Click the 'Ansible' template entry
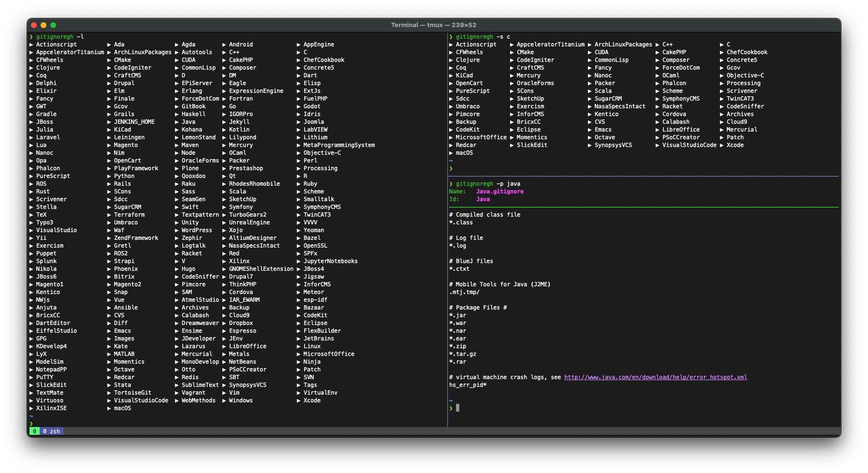Viewport: 868px width, 473px height. click(126, 308)
